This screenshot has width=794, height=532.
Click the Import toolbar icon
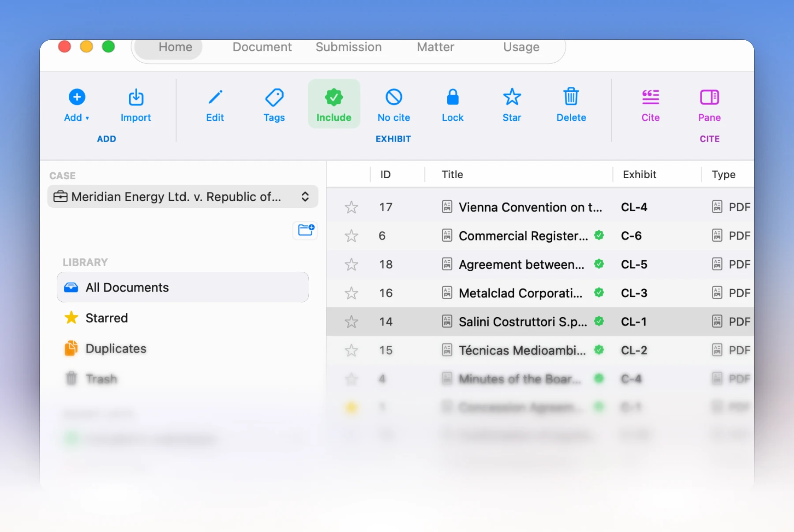pos(136,97)
